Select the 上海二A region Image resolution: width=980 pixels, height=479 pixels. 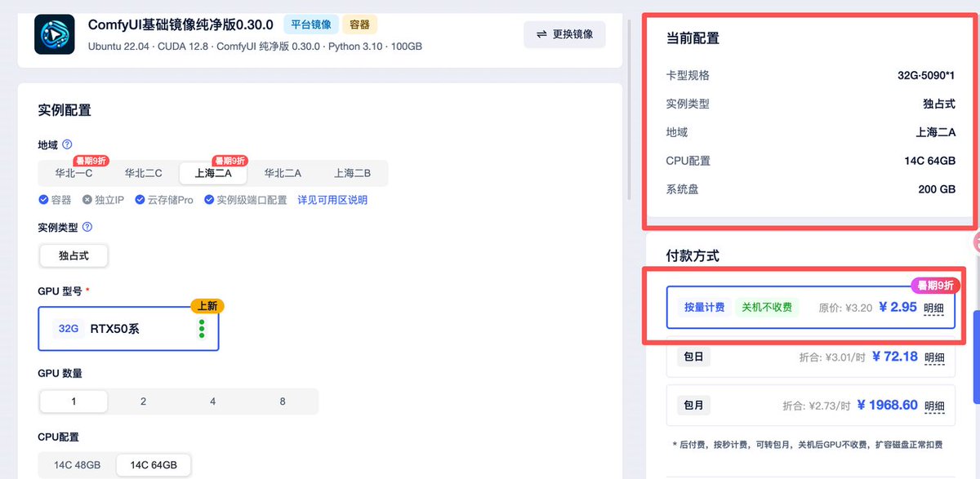213,173
